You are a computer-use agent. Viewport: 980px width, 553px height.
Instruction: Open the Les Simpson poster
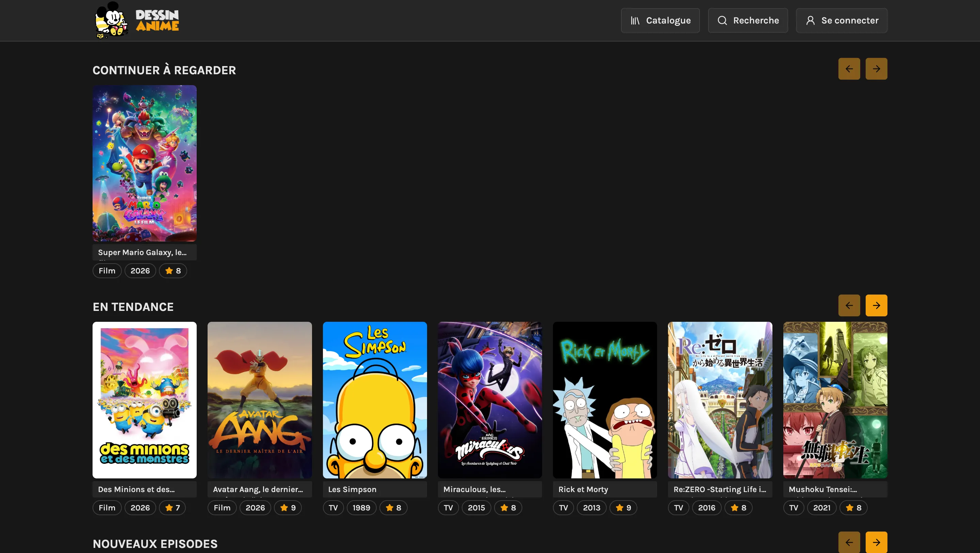click(375, 400)
